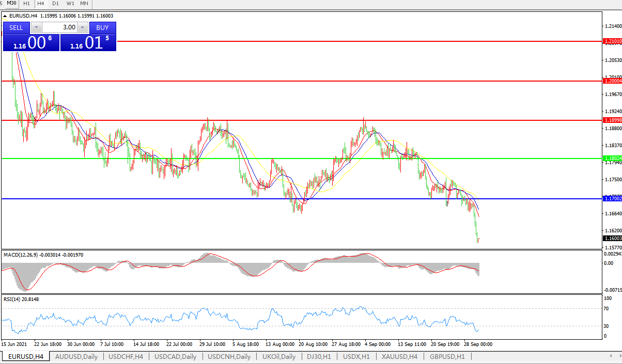The height and width of the screenshot is (364, 622).
Task: Click the lot size input field
Action: [x=59, y=27]
